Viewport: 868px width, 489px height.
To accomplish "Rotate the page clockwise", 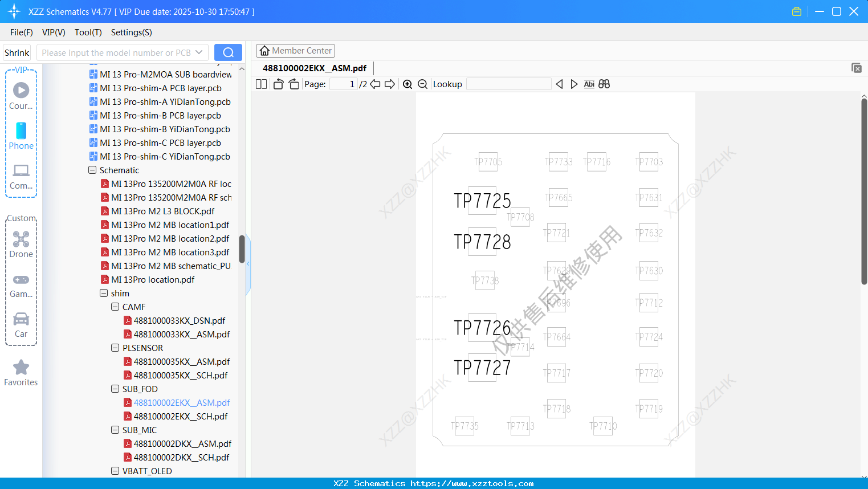I will [x=294, y=84].
